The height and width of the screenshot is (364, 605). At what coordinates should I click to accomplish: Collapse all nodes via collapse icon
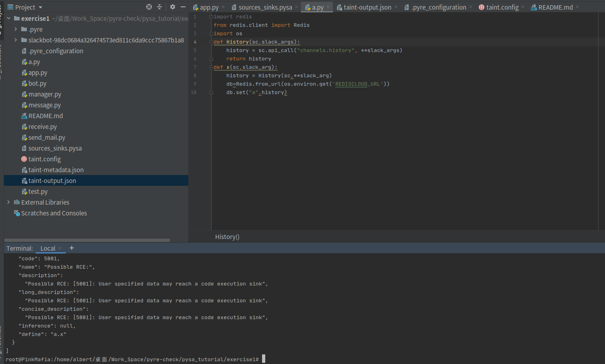pos(159,7)
